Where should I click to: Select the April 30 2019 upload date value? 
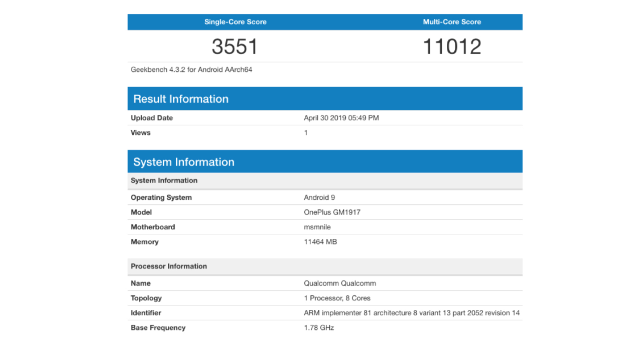tap(341, 118)
